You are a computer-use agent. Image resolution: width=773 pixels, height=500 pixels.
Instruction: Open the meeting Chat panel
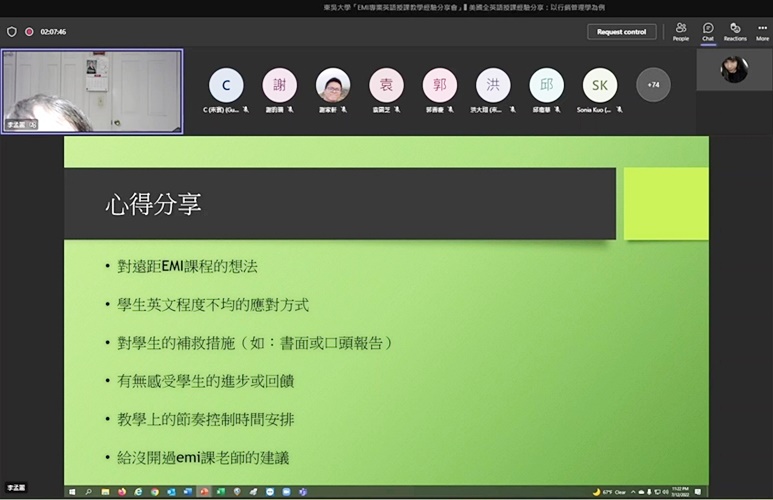[x=708, y=31]
